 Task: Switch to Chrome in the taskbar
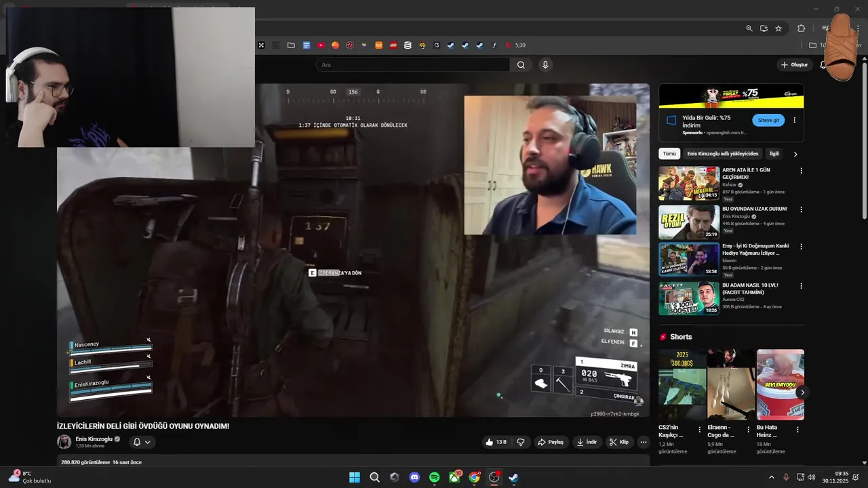475,477
